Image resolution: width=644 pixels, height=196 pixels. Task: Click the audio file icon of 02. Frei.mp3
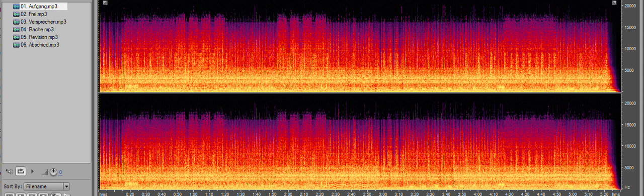(x=16, y=14)
